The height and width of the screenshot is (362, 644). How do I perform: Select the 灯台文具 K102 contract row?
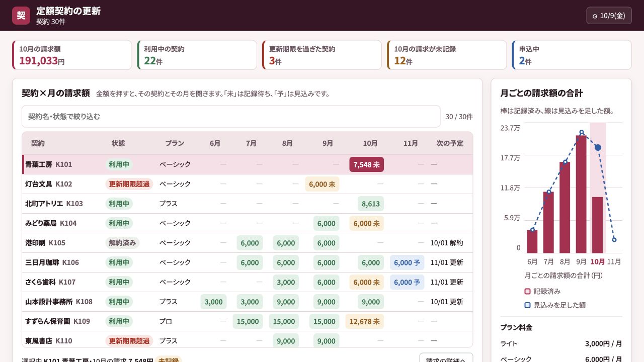tap(248, 184)
